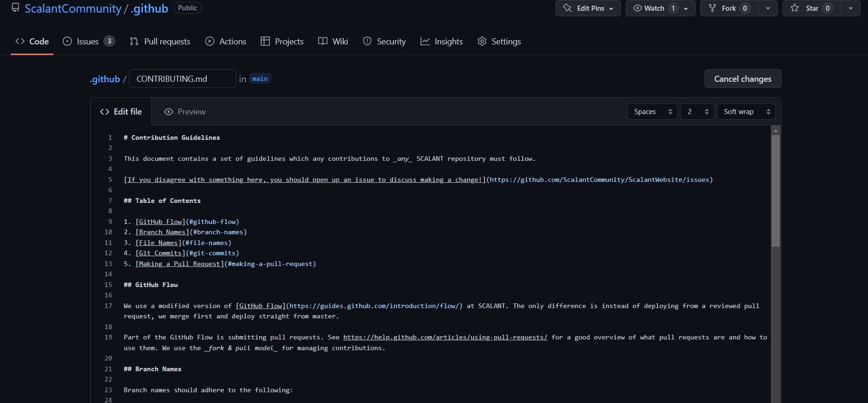
Task: Open the .github repository title link
Action: click(x=149, y=8)
